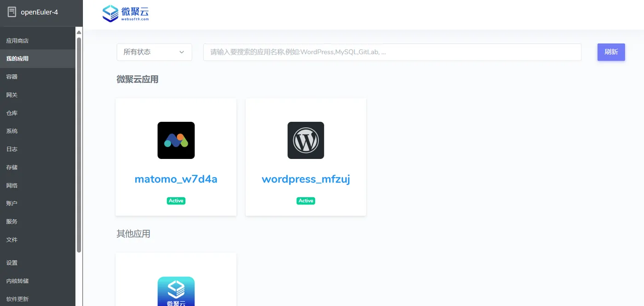644x306 pixels.
Task: Click the Active badge on matomo_w7d4a
Action: click(176, 201)
